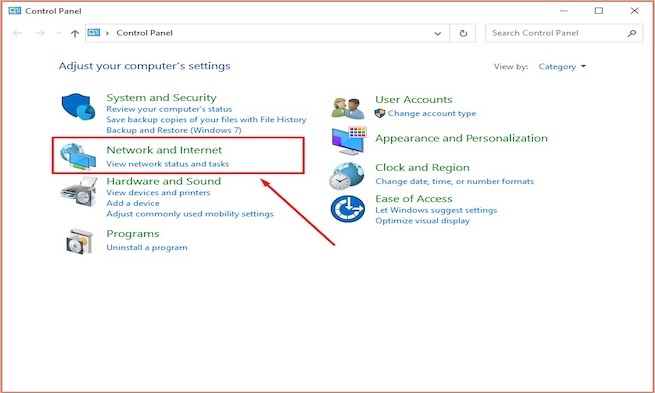Click Uninstall a program

click(x=147, y=247)
